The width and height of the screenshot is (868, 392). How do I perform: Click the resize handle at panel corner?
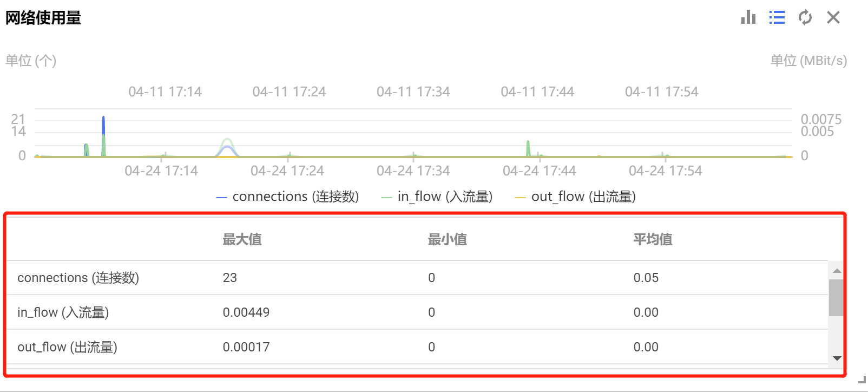pos(862,380)
